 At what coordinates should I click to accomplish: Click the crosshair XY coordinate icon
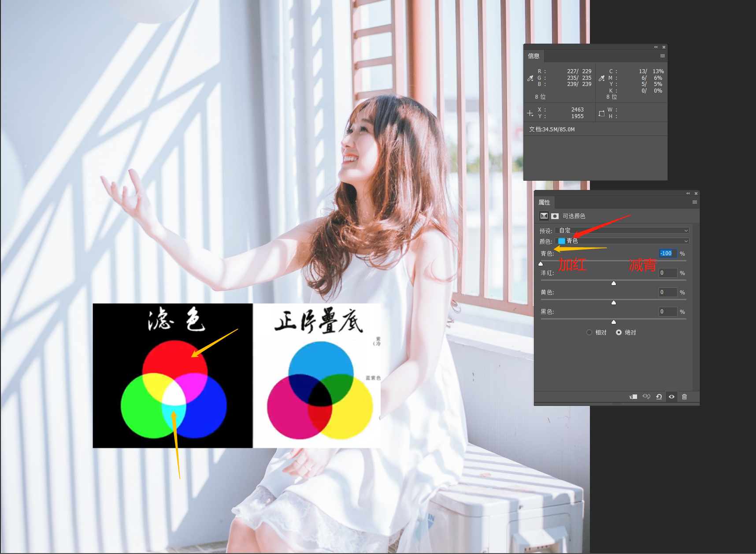click(x=530, y=113)
